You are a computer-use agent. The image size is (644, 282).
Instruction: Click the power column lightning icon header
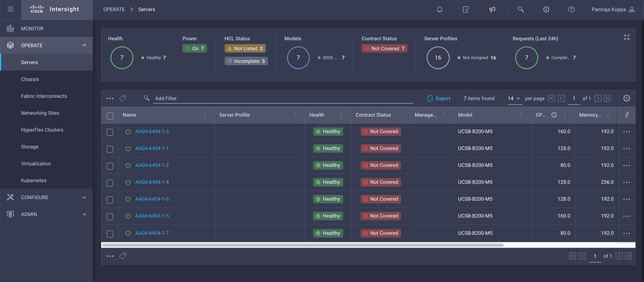[627, 115]
